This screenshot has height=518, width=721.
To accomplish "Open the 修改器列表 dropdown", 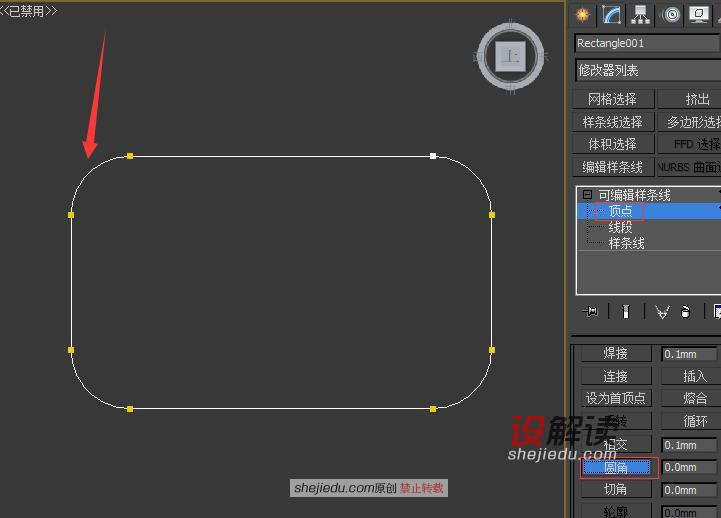I will (647, 70).
